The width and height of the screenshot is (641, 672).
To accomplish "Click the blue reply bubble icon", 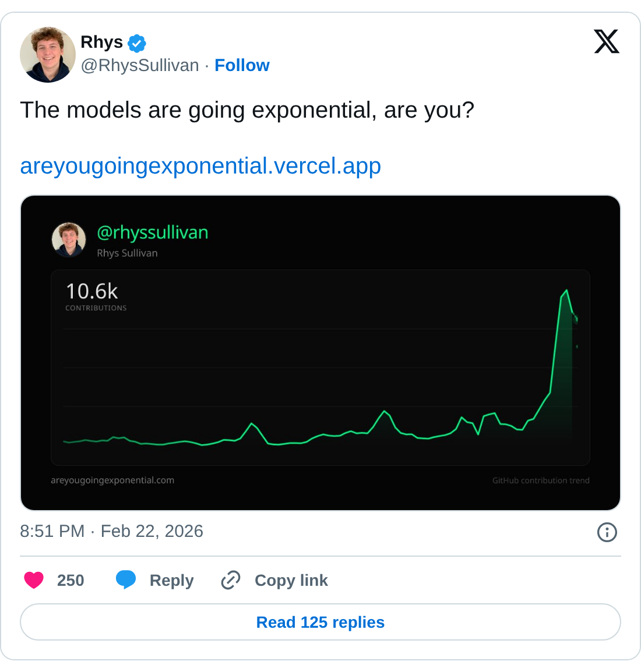I will 126,580.
